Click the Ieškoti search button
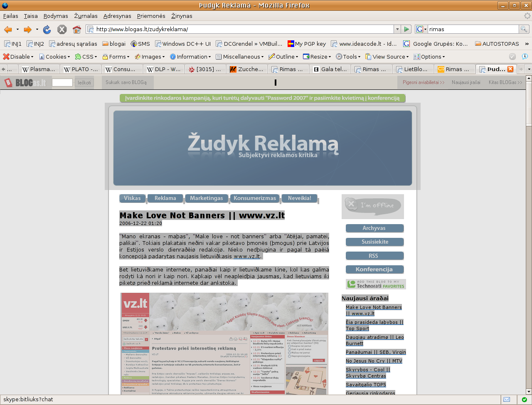 coord(84,82)
